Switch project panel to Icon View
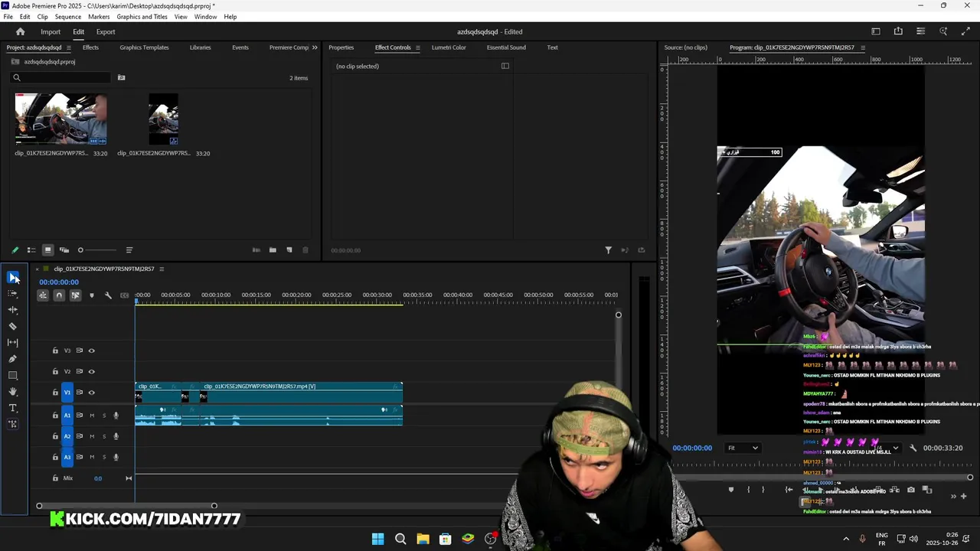 tap(47, 250)
